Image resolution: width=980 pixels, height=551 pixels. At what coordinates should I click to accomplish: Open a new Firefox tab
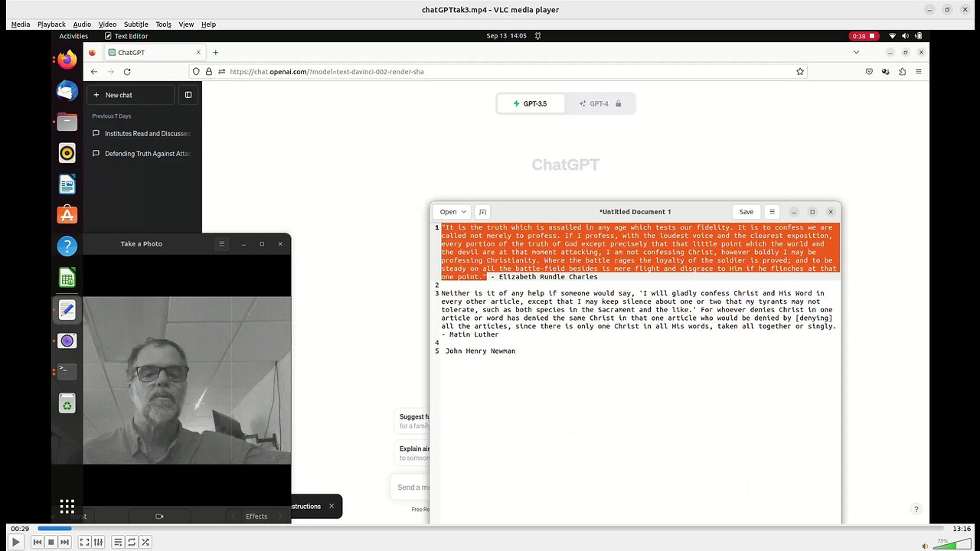216,52
